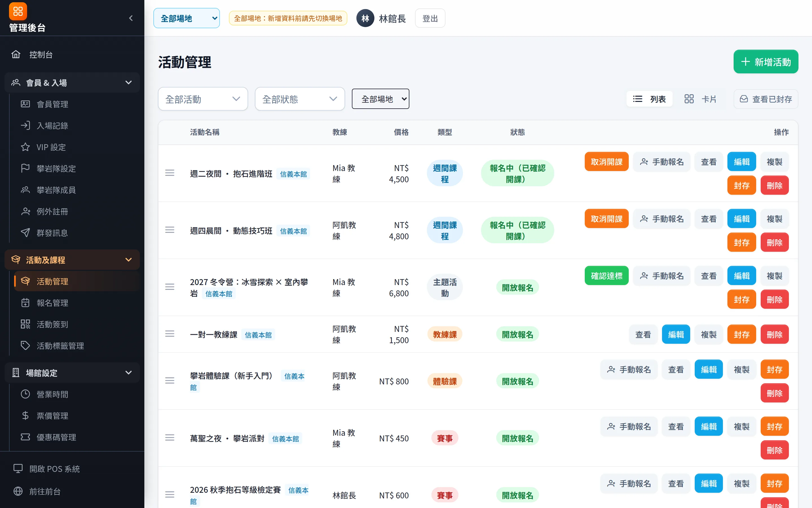Open the top 全部場地 venue selector
The width and height of the screenshot is (812, 508).
pyautogui.click(x=187, y=18)
